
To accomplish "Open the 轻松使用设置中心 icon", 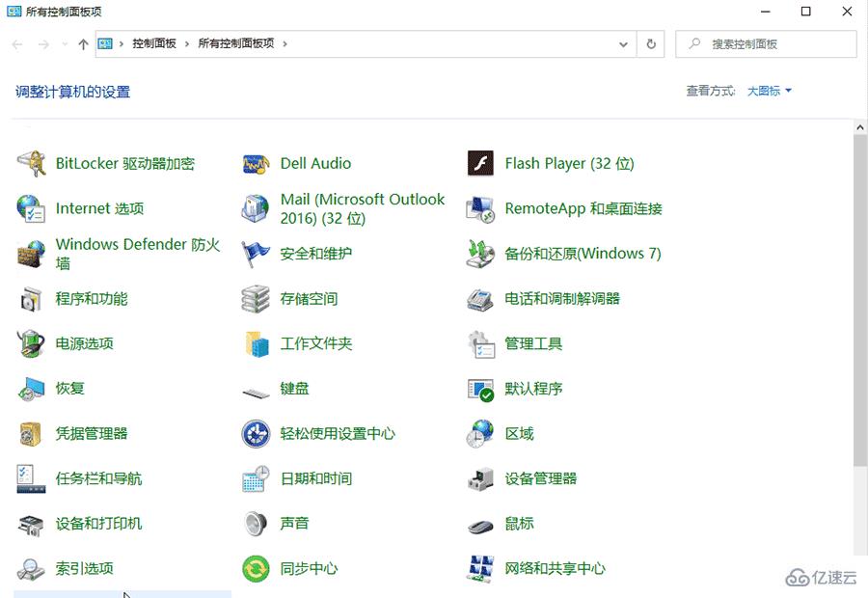I will pos(256,434).
